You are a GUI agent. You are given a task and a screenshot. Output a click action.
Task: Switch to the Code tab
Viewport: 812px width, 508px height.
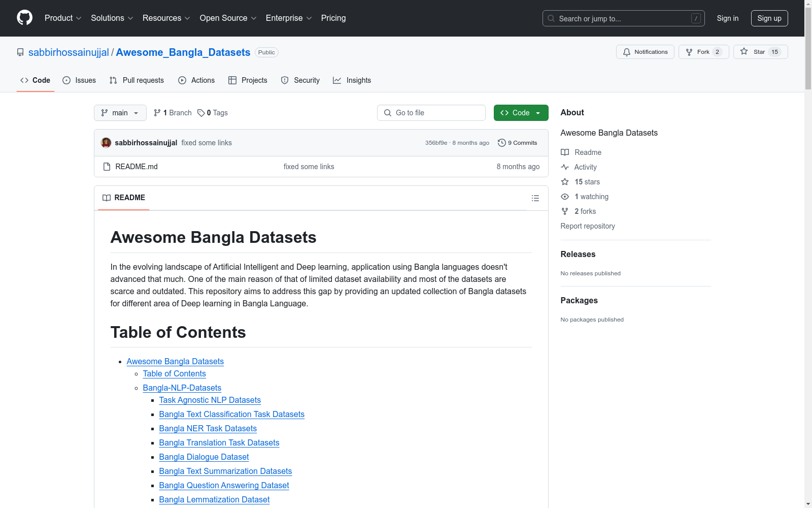(36, 80)
